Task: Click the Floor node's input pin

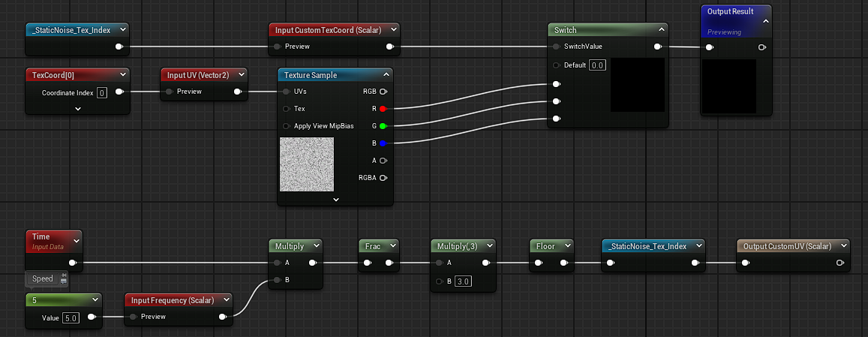Action: click(x=538, y=263)
